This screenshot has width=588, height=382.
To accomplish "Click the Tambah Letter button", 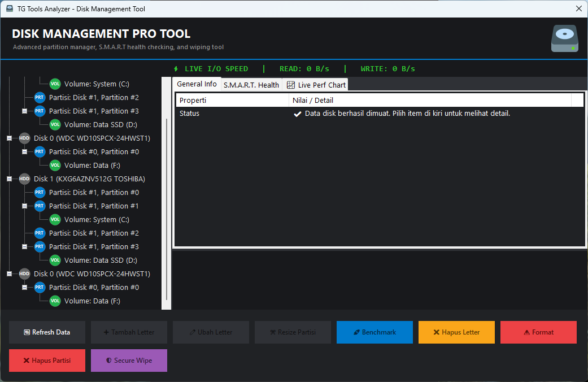I will click(x=129, y=332).
